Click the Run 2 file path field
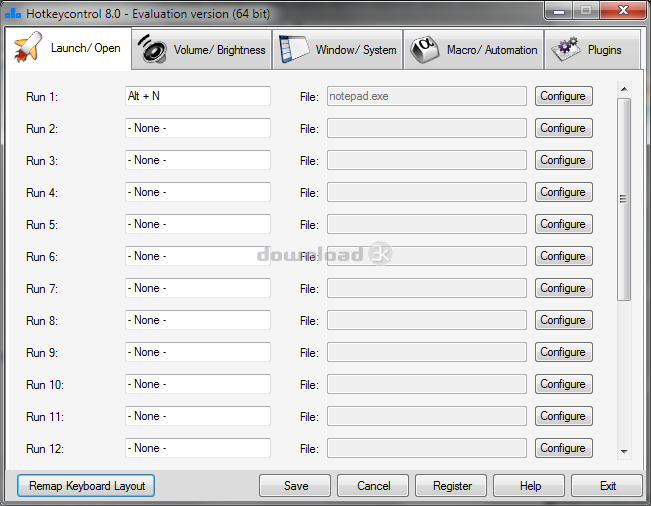 pos(427,128)
